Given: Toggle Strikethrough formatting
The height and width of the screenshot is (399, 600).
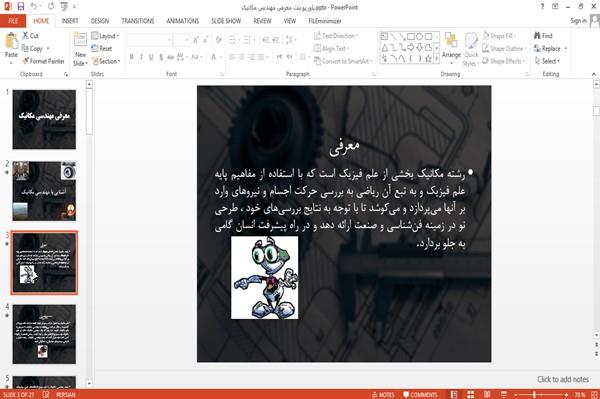Looking at the screenshot, I should (x=171, y=57).
